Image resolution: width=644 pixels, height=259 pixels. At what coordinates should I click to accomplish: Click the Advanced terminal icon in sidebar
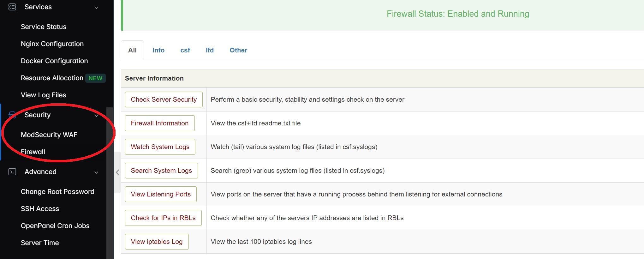point(12,172)
